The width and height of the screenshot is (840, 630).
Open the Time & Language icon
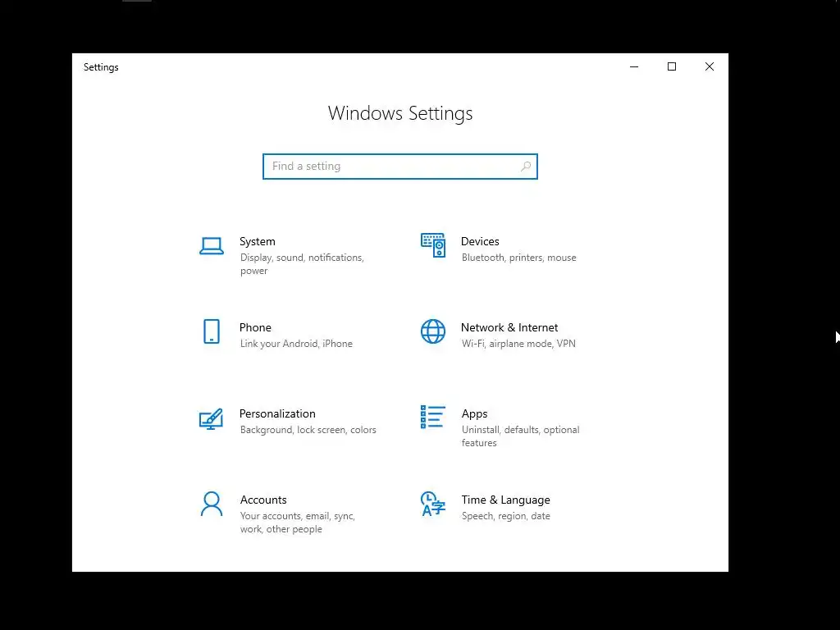tap(433, 504)
